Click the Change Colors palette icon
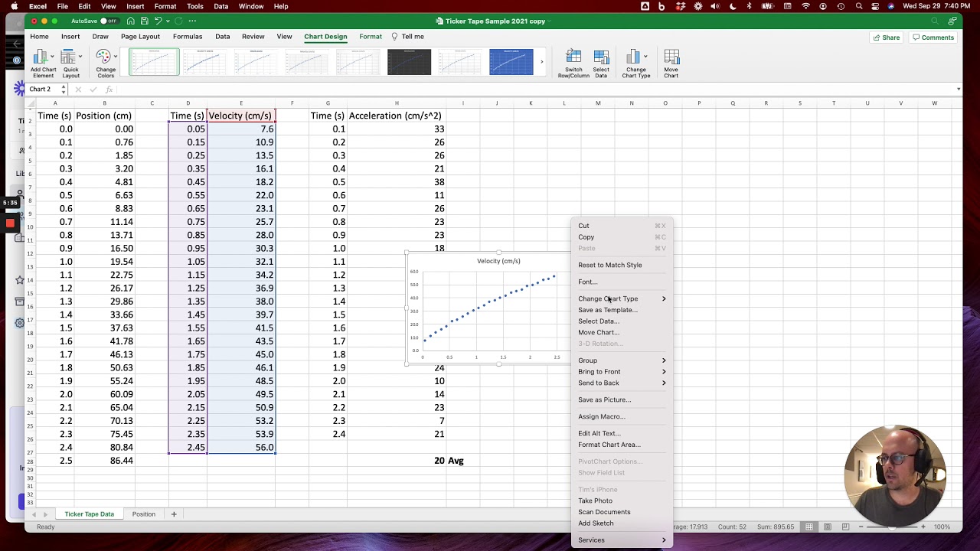 [x=103, y=57]
